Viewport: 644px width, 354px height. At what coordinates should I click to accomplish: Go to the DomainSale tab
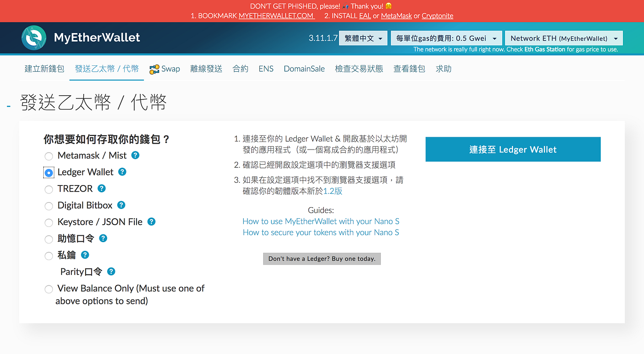pyautogui.click(x=304, y=69)
